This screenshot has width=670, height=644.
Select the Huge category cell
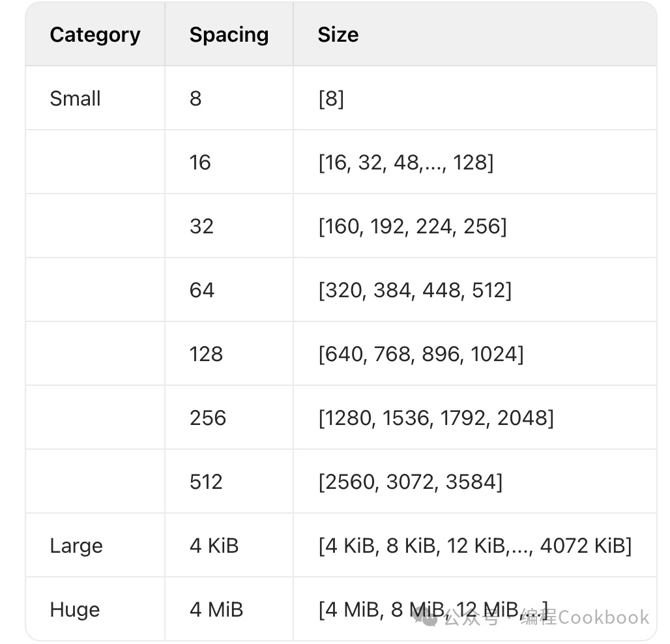click(75, 609)
